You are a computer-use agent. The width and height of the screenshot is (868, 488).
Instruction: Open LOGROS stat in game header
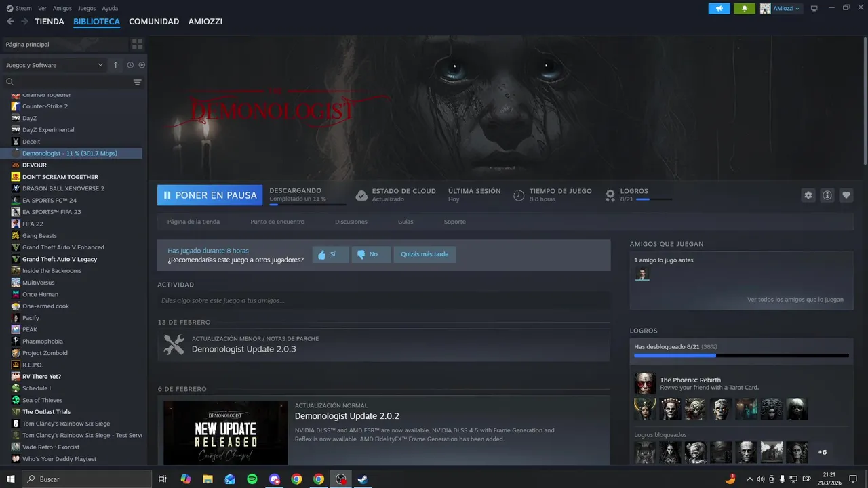click(639, 195)
